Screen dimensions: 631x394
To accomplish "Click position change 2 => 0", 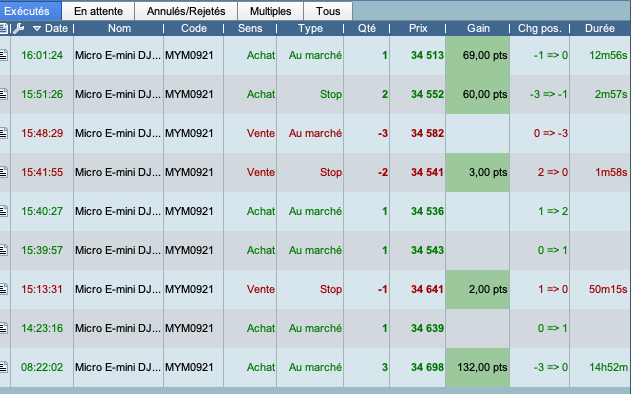I will (553, 172).
